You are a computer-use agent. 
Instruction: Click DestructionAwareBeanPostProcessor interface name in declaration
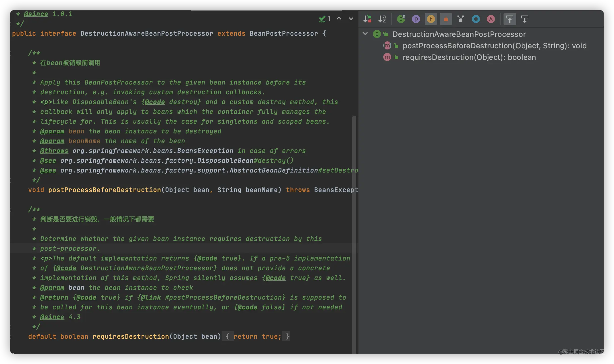click(147, 33)
